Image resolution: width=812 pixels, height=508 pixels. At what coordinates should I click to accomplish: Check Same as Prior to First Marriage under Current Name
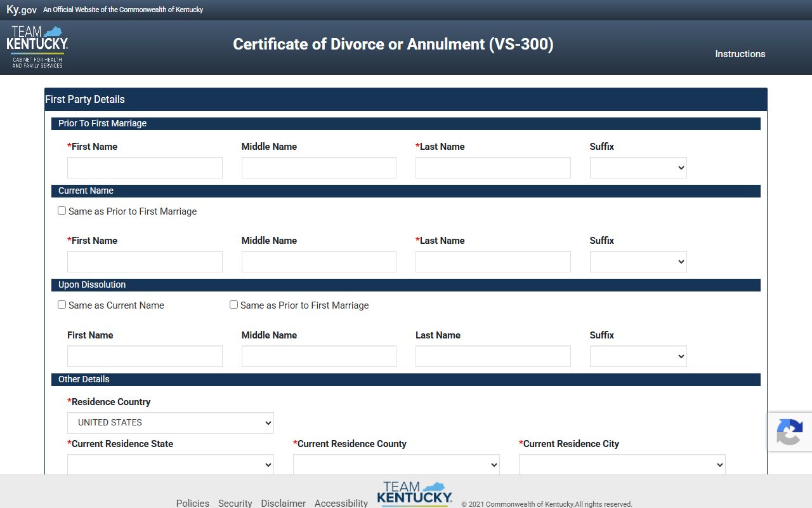tap(62, 211)
